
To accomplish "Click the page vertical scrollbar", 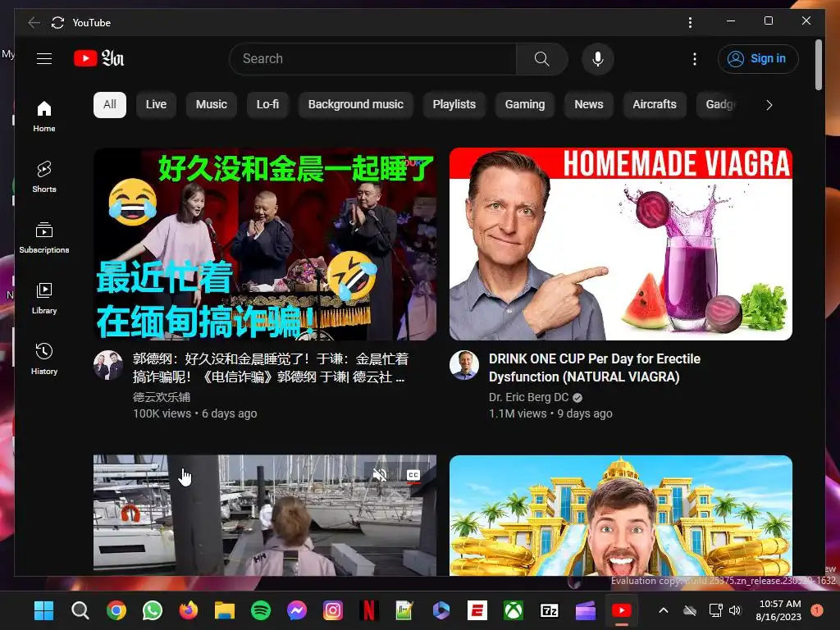I will (819, 65).
